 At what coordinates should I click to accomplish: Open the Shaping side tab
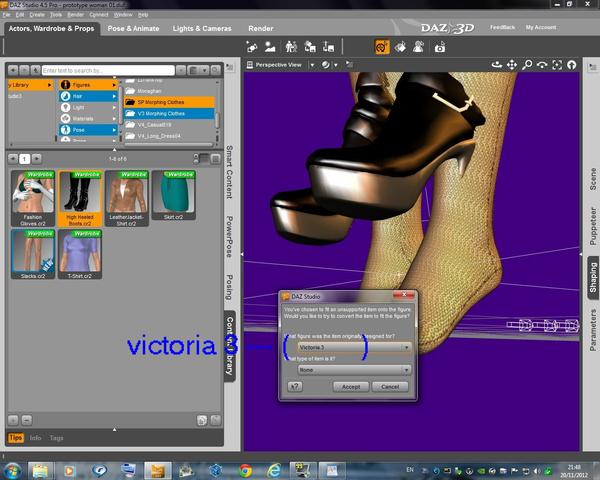click(x=593, y=278)
